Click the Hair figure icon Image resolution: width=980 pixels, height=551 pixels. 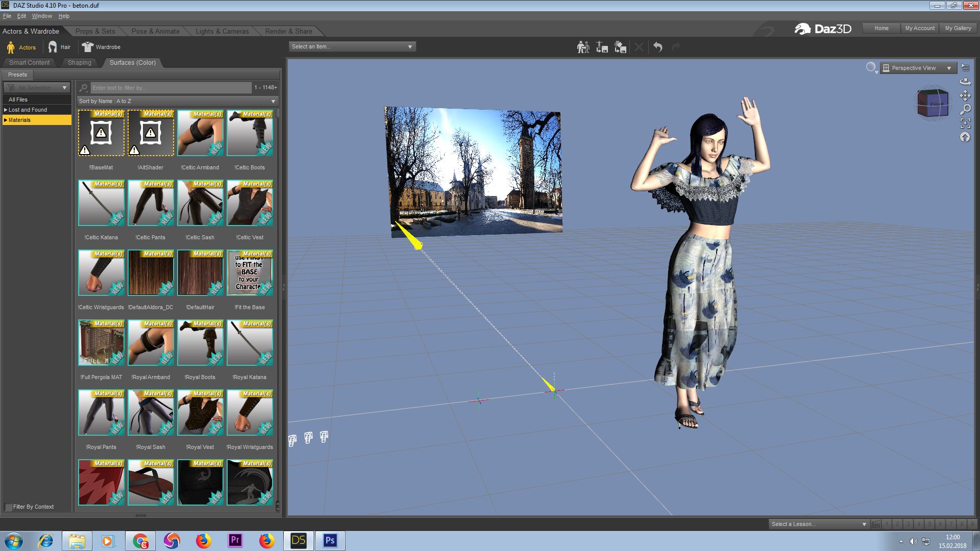click(x=53, y=47)
